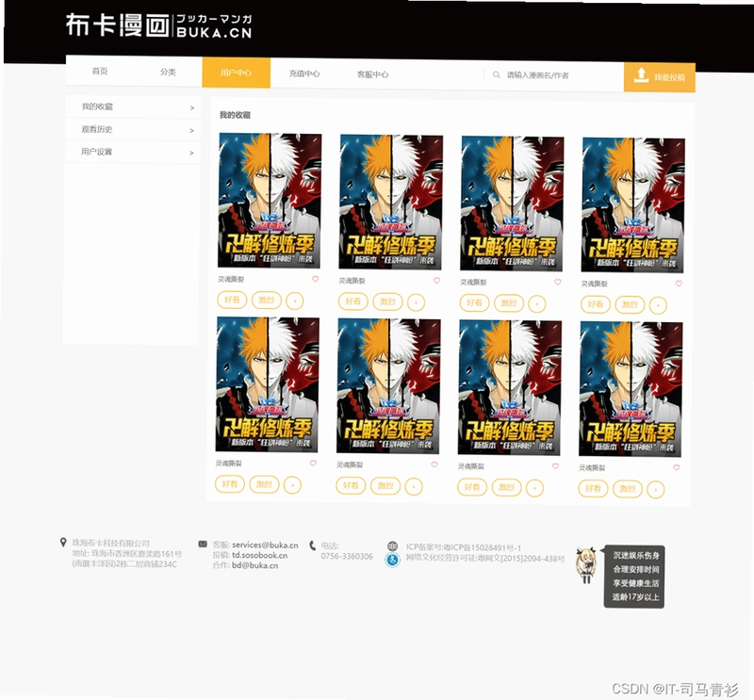Image resolution: width=754 pixels, height=700 pixels.
Task: Expand the chevron next to 观看历史
Action: (x=192, y=131)
